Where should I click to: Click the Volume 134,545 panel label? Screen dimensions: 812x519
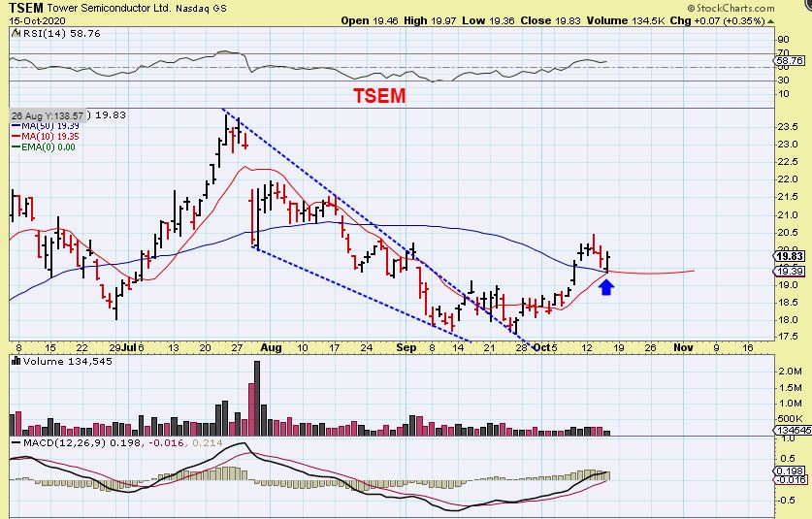[x=67, y=362]
